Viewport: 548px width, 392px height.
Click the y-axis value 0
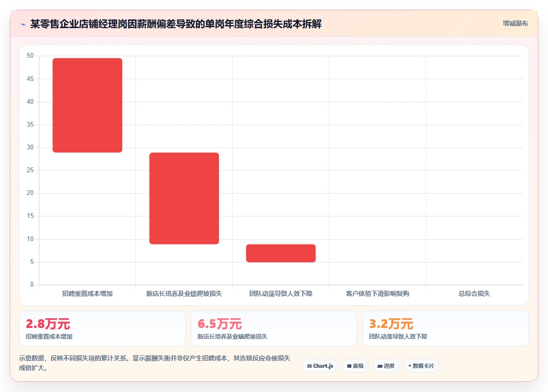[x=32, y=284]
